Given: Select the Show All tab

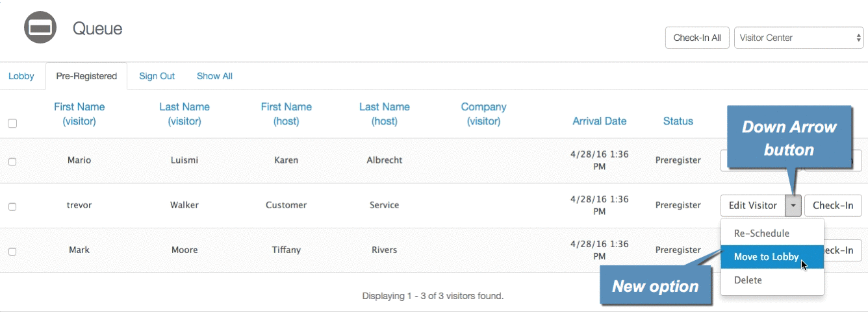Looking at the screenshot, I should click(214, 76).
